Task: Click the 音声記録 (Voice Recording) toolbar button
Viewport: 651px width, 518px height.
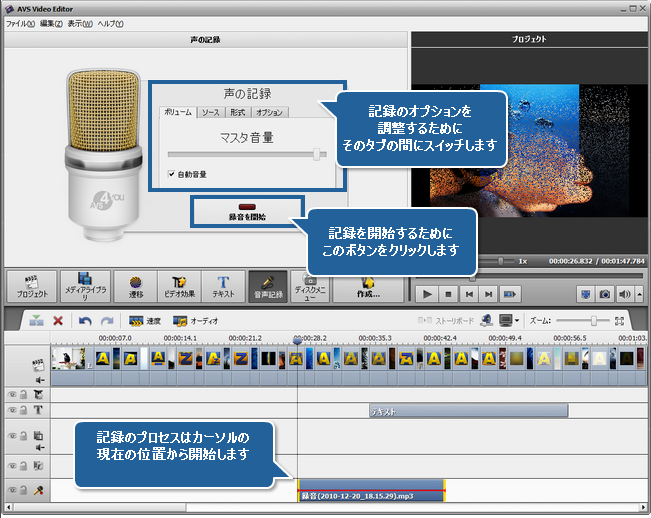Action: [267, 286]
